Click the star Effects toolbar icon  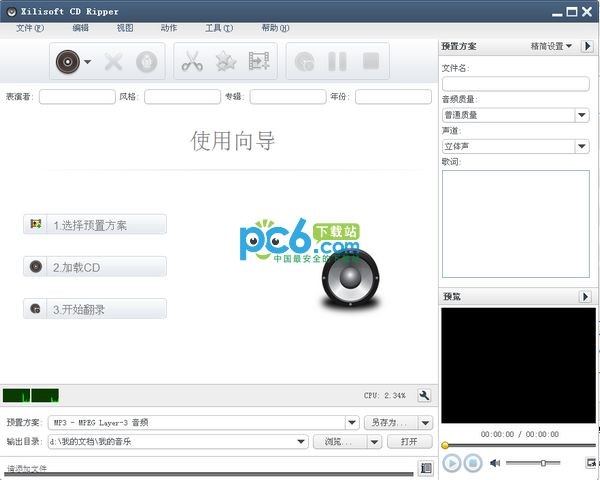(x=226, y=61)
